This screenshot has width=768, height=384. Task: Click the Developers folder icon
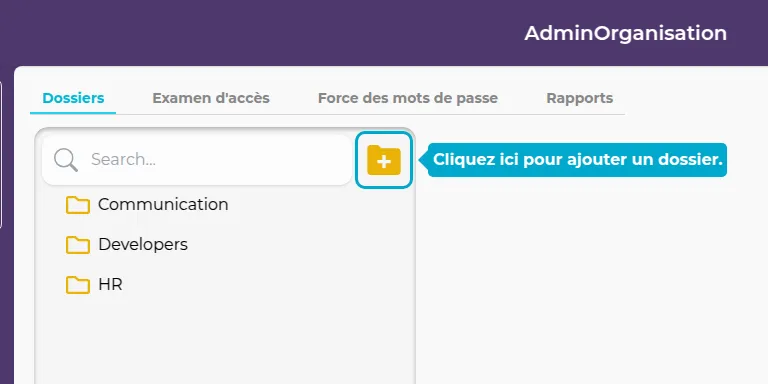tap(78, 245)
